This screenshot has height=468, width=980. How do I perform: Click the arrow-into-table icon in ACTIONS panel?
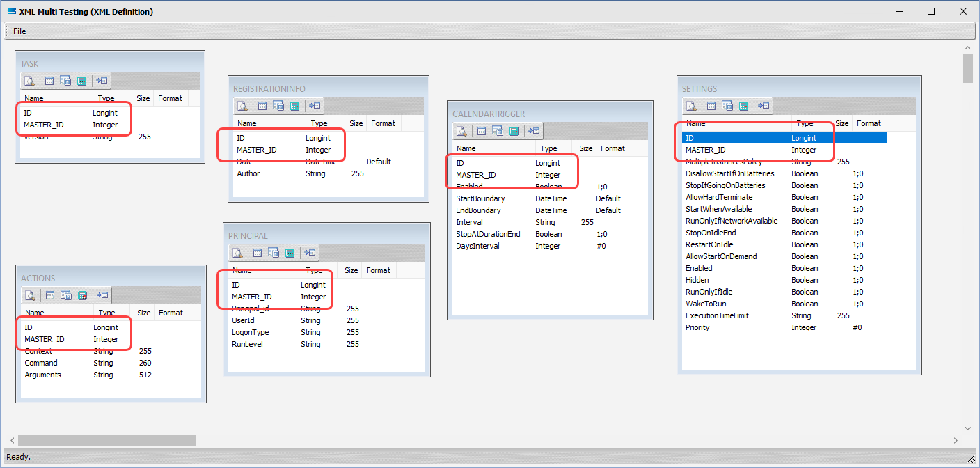(x=102, y=295)
